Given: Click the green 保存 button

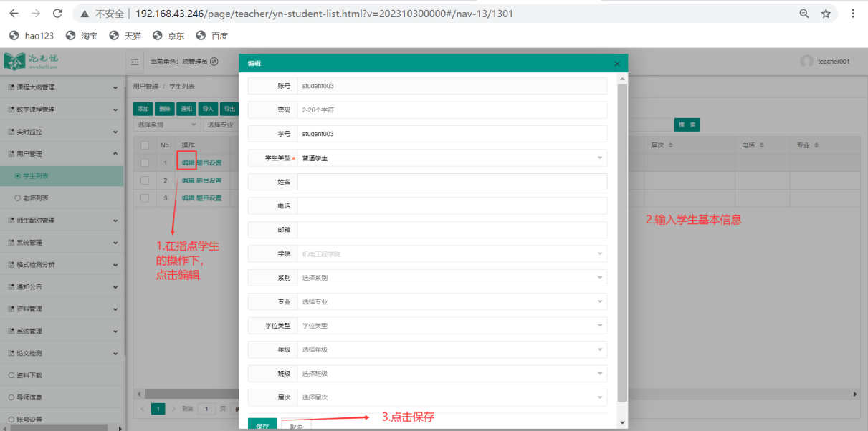Looking at the screenshot, I should [262, 425].
